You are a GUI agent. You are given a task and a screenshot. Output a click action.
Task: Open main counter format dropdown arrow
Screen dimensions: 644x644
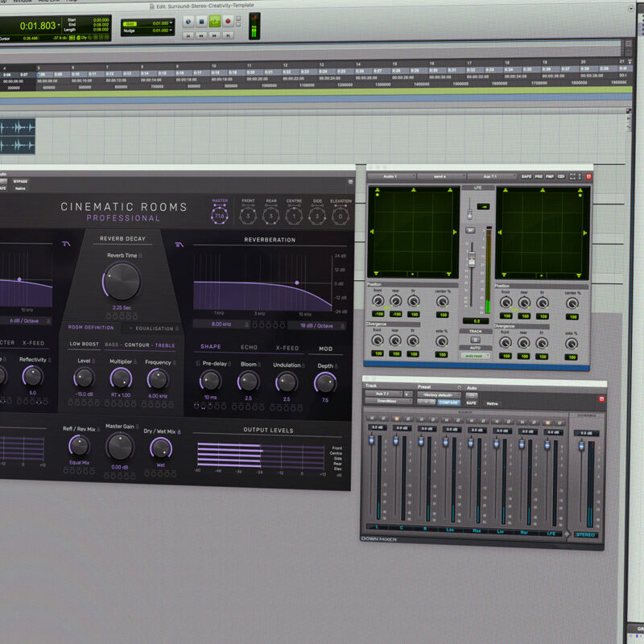(59, 25)
